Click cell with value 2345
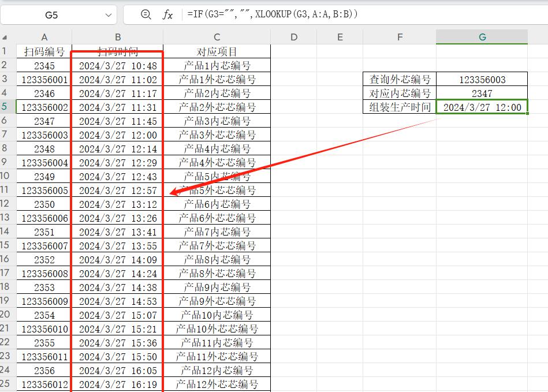Image resolution: width=548 pixels, height=392 pixels. point(44,65)
